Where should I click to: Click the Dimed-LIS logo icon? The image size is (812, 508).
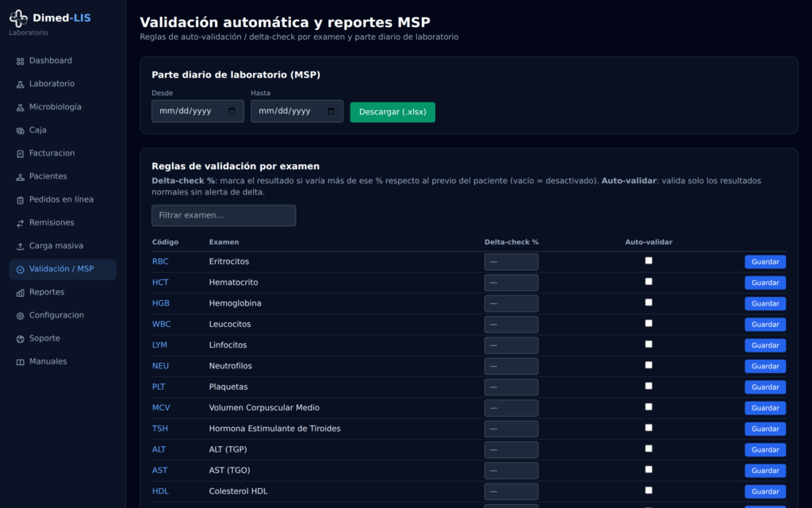(x=19, y=18)
